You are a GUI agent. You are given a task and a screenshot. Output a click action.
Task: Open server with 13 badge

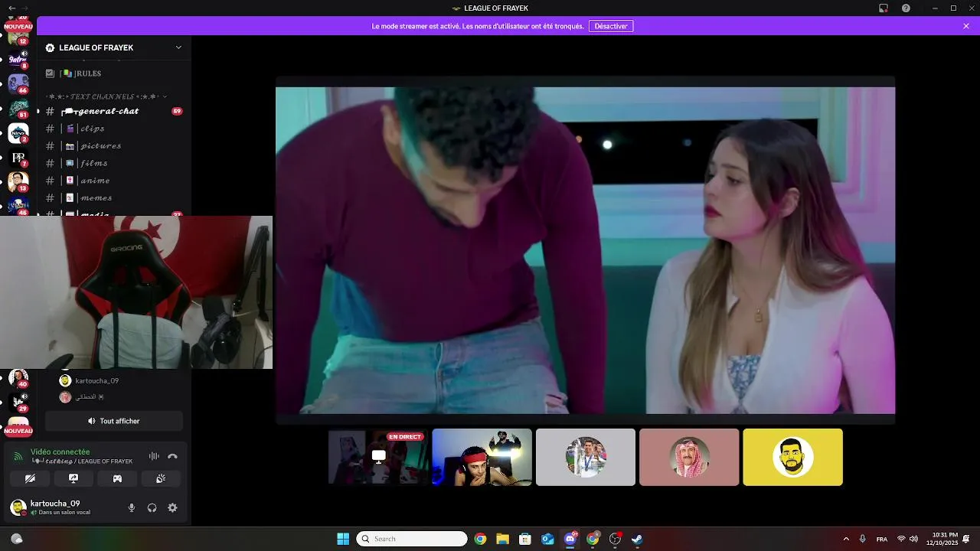(18, 182)
